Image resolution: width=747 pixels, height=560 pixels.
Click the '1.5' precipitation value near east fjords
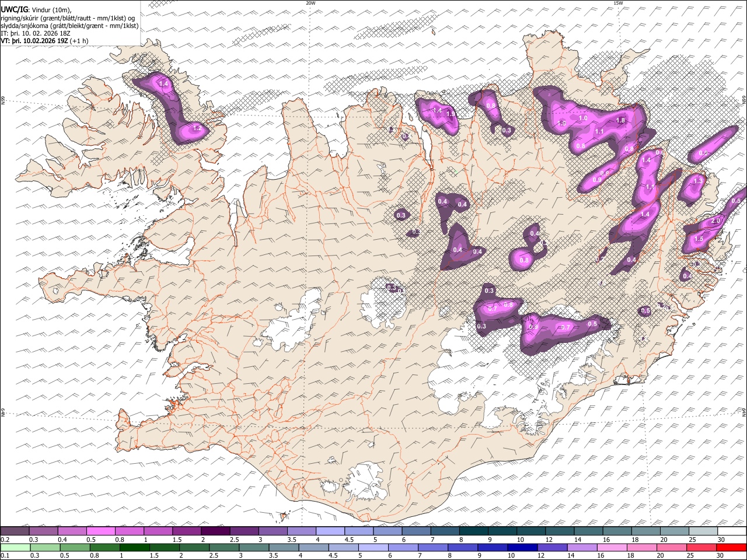tap(699, 239)
